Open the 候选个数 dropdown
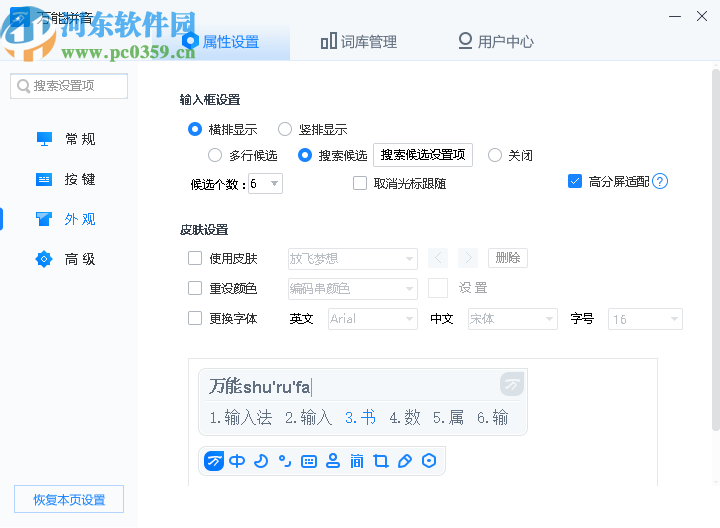Screen dimensions: 720x528 (265, 184)
